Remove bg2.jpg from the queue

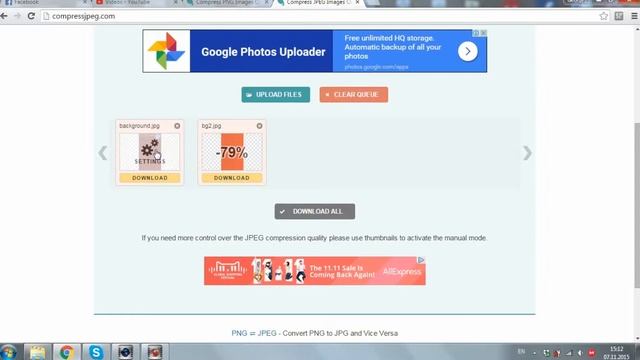(x=259, y=126)
